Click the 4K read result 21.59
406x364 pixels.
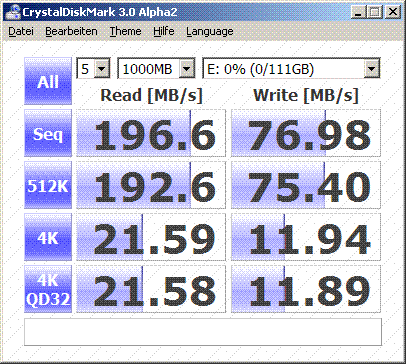click(151, 237)
